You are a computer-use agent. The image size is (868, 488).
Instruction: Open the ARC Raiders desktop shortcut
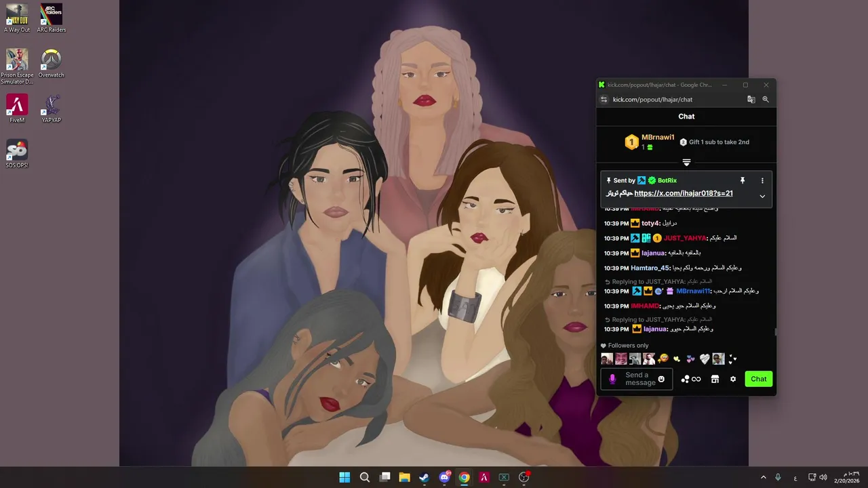pos(52,18)
